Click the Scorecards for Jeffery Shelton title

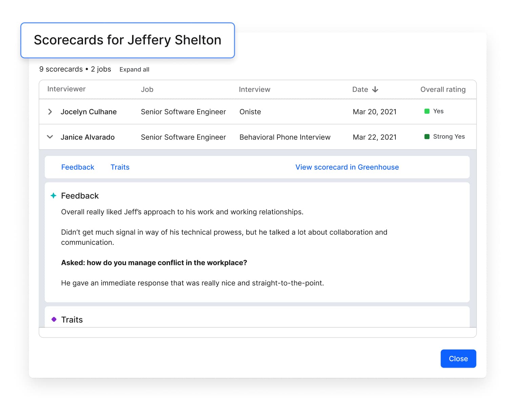127,40
